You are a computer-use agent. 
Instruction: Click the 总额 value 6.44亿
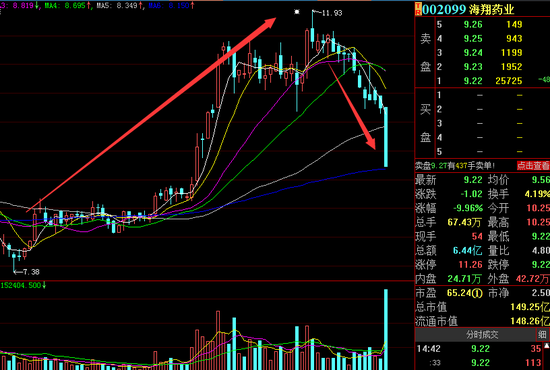tap(467, 250)
